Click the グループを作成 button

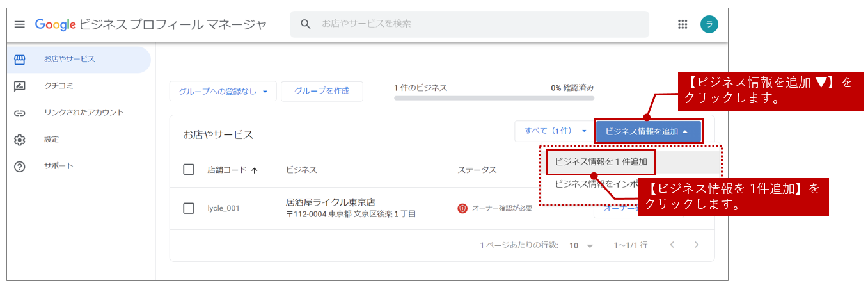coord(322,91)
